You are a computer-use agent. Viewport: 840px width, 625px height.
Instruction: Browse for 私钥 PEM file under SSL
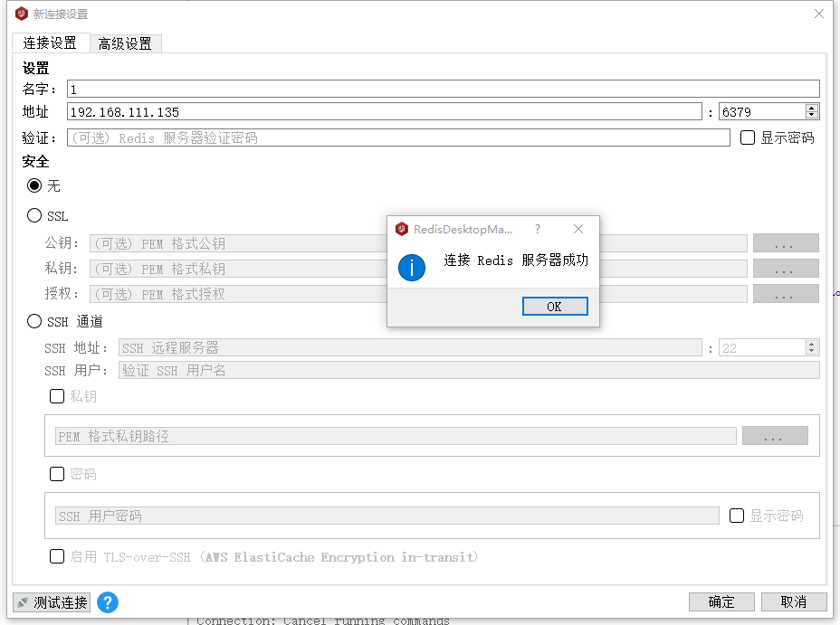[786, 268]
